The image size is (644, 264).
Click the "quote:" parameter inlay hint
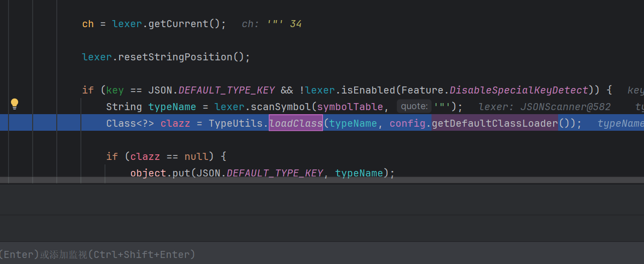coord(414,107)
